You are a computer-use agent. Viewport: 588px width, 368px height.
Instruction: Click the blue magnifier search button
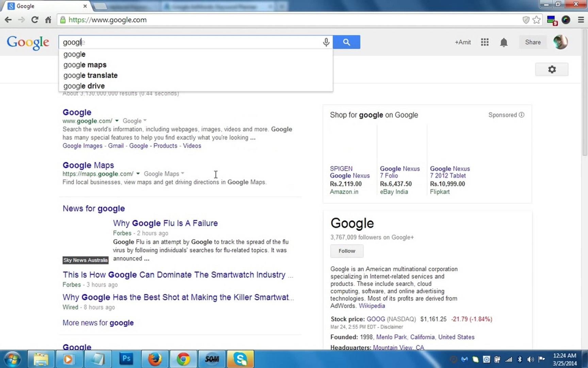click(346, 42)
